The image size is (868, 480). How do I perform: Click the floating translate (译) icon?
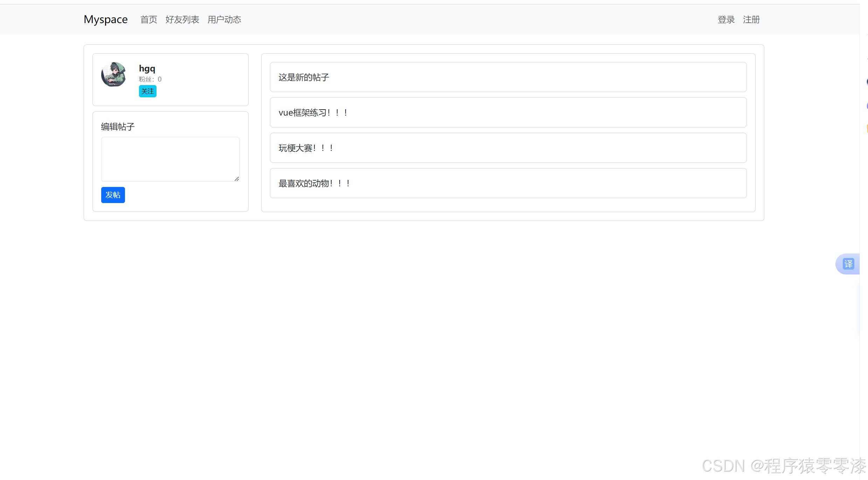click(x=848, y=264)
